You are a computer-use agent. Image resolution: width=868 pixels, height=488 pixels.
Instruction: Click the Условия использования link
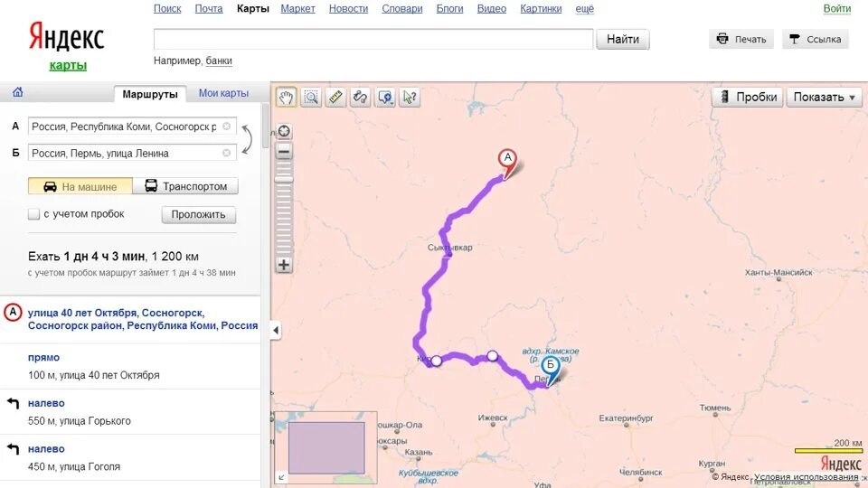806,476
